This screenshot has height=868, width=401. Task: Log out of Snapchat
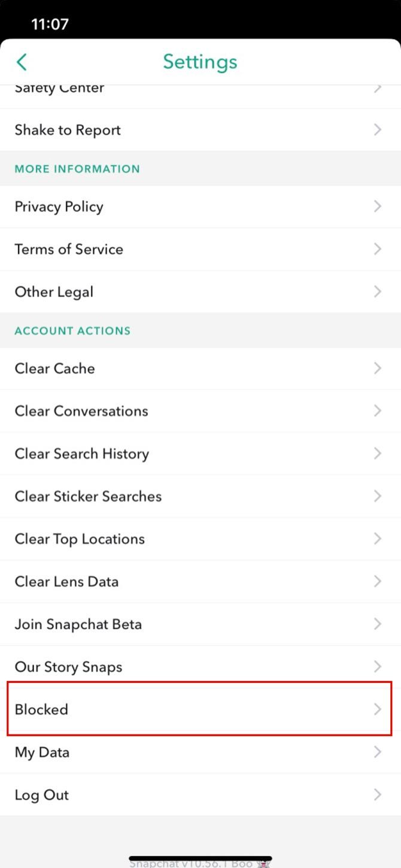coord(200,794)
